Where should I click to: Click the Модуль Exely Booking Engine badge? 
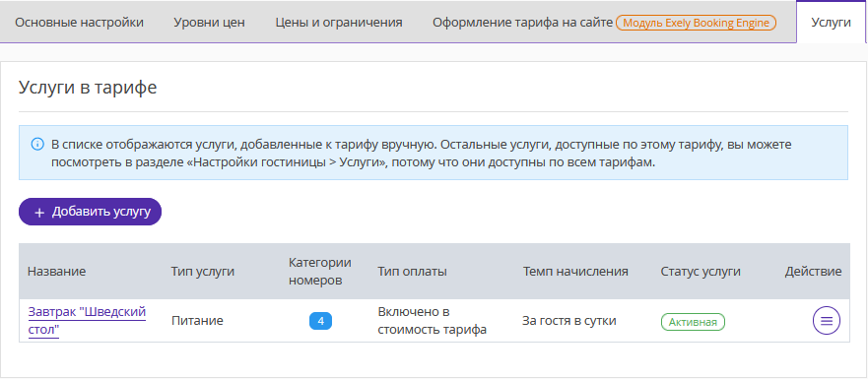696,23
